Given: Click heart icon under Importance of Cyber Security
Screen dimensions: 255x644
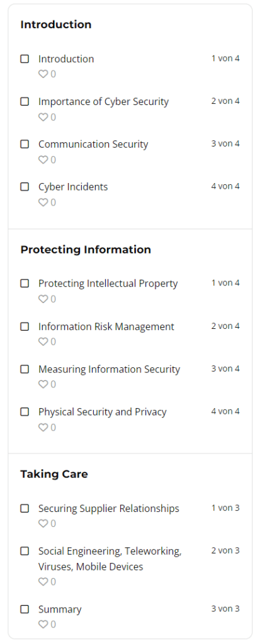Looking at the screenshot, I should point(43,117).
